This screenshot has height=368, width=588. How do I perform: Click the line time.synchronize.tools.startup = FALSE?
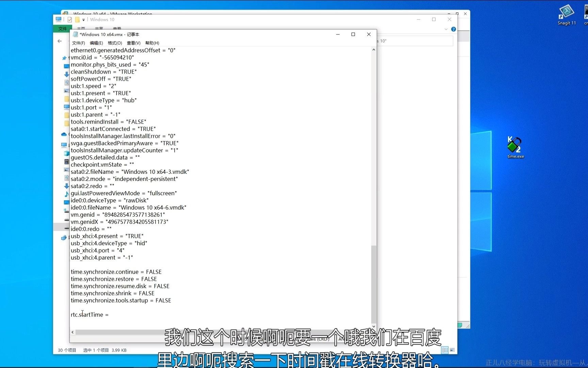coord(121,301)
